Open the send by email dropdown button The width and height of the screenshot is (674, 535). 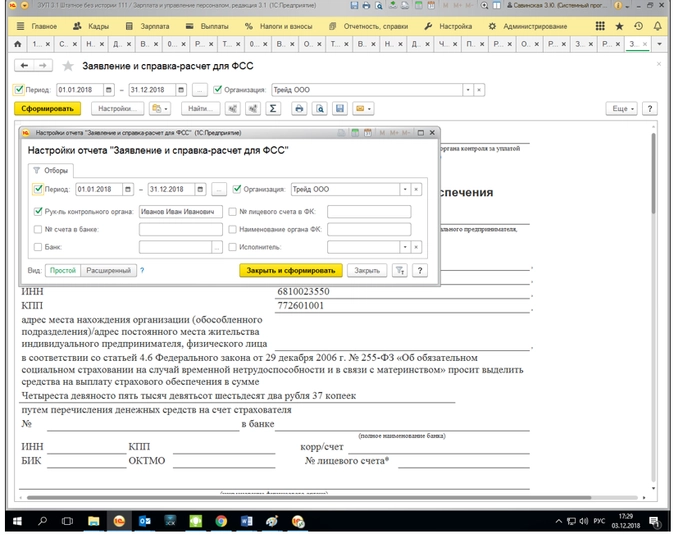click(363, 109)
